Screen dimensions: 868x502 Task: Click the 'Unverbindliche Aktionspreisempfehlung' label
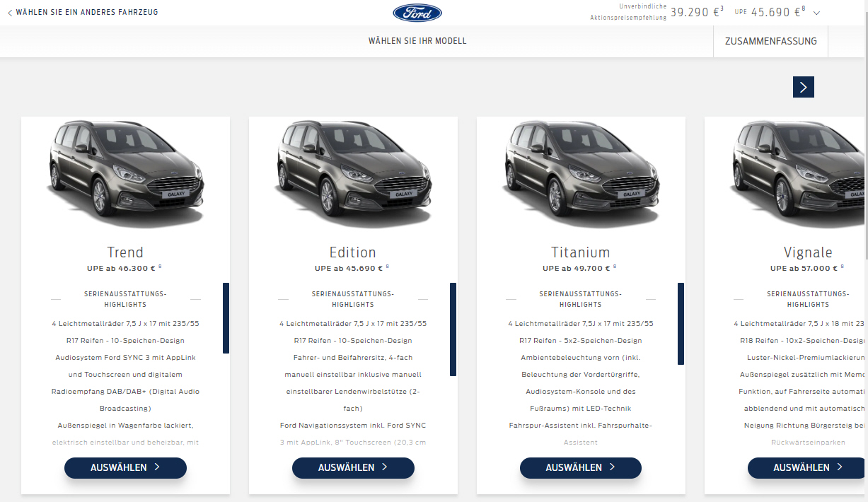tap(628, 12)
